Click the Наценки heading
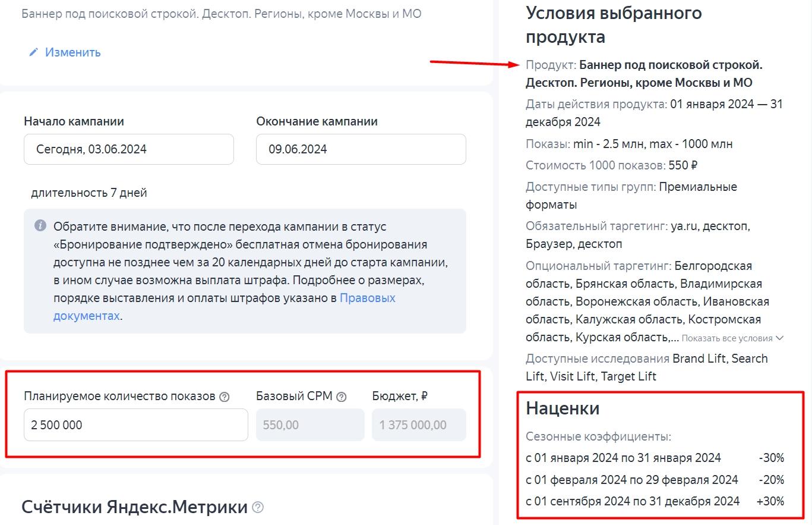 563,408
